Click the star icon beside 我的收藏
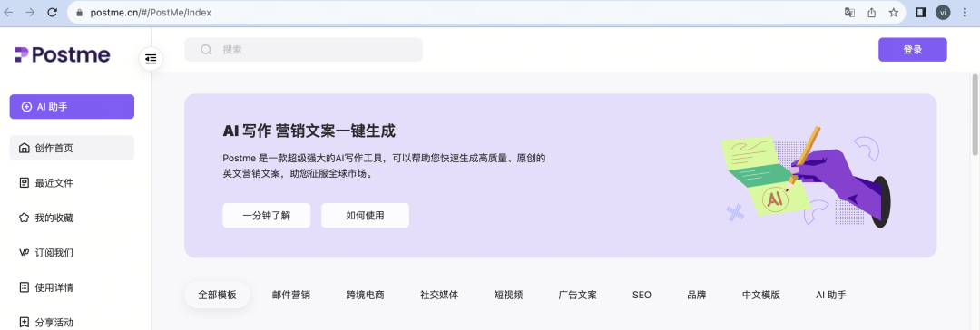Image resolution: width=980 pixels, height=330 pixels. coord(24,218)
